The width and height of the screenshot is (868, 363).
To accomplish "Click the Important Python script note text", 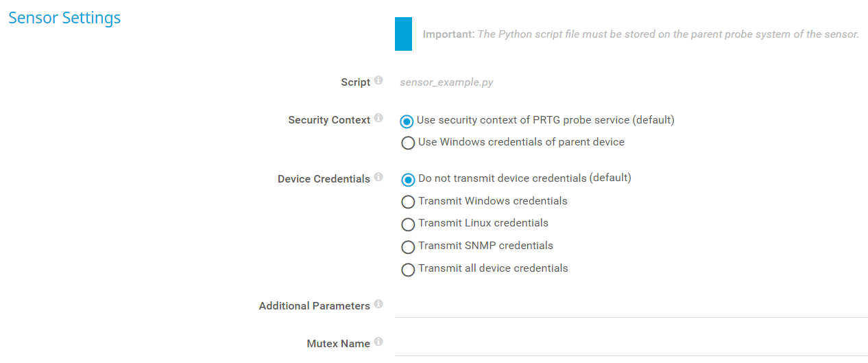I will (640, 34).
